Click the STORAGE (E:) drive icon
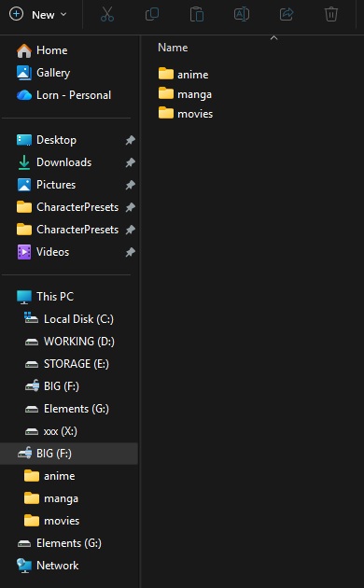Image resolution: width=364 pixels, height=588 pixels. [32, 364]
